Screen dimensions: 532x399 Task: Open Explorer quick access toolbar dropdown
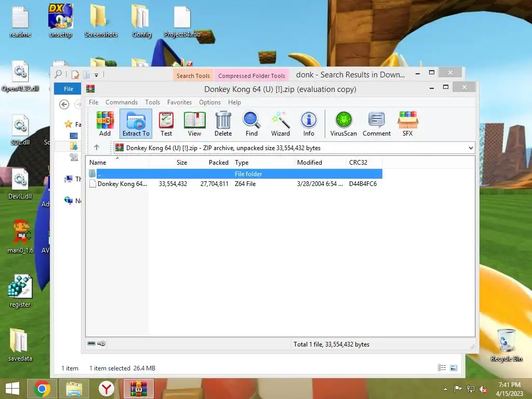coord(96,75)
